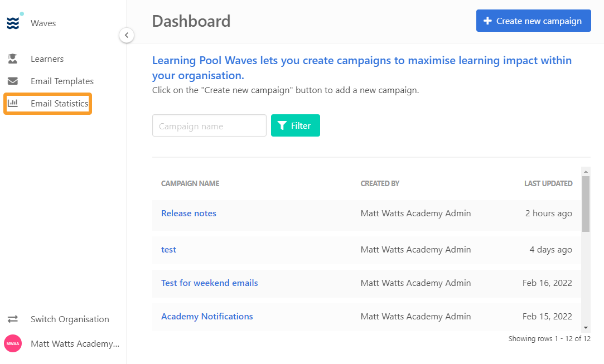Click the Waves logo icon

(x=13, y=23)
